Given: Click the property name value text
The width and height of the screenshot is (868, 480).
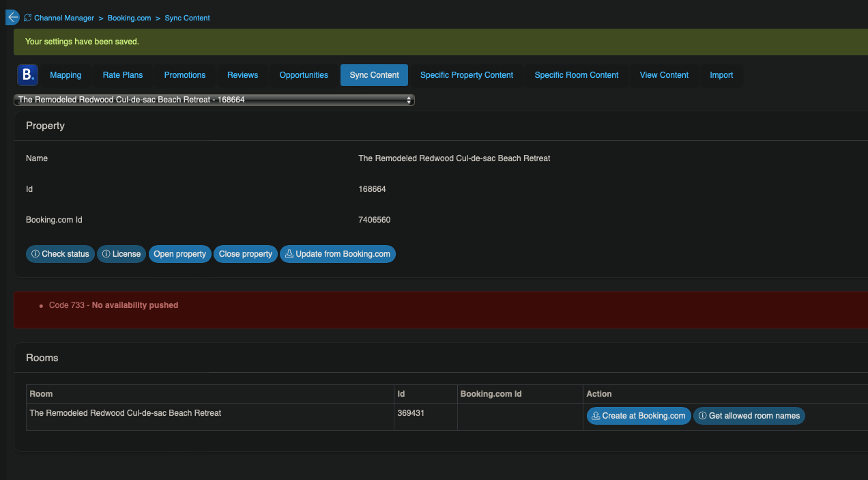Looking at the screenshot, I should click(454, 158).
